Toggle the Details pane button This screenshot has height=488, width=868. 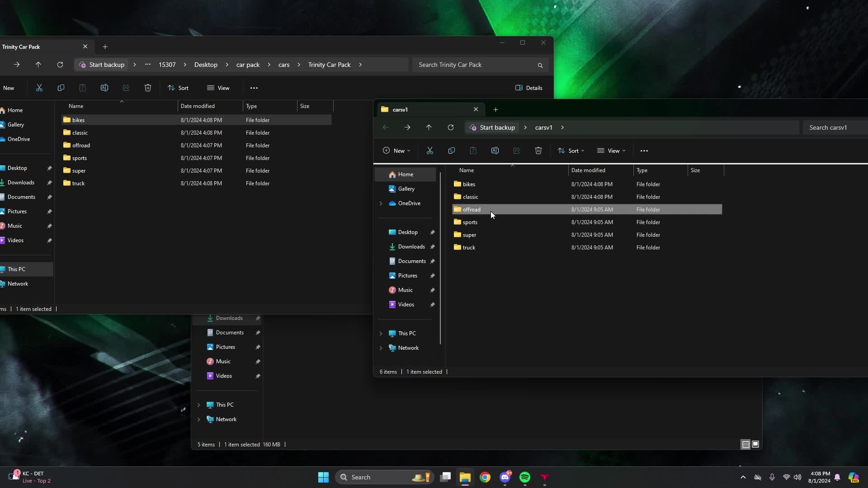pyautogui.click(x=528, y=88)
